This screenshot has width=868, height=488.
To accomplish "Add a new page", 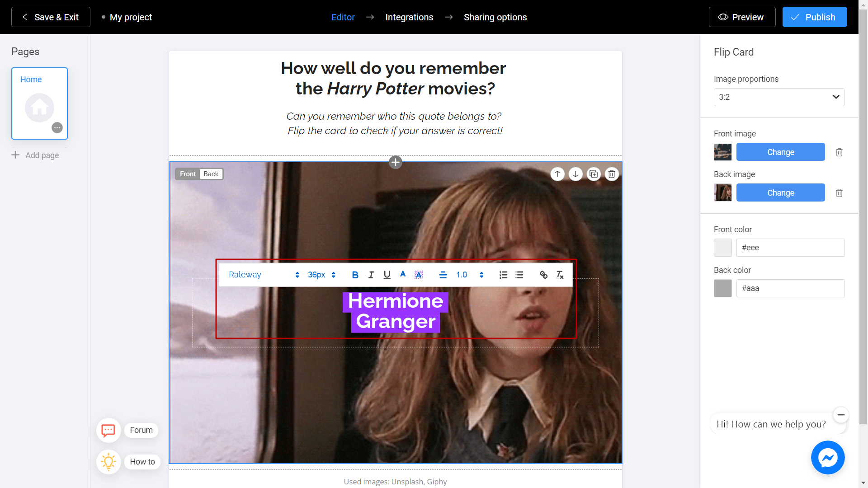I will (35, 155).
